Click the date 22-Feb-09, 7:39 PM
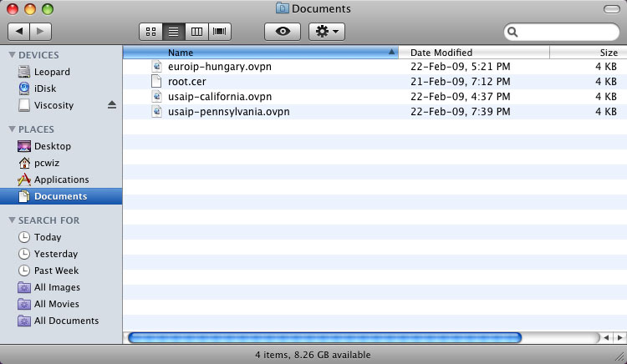This screenshot has width=627, height=364. pyautogui.click(x=461, y=111)
